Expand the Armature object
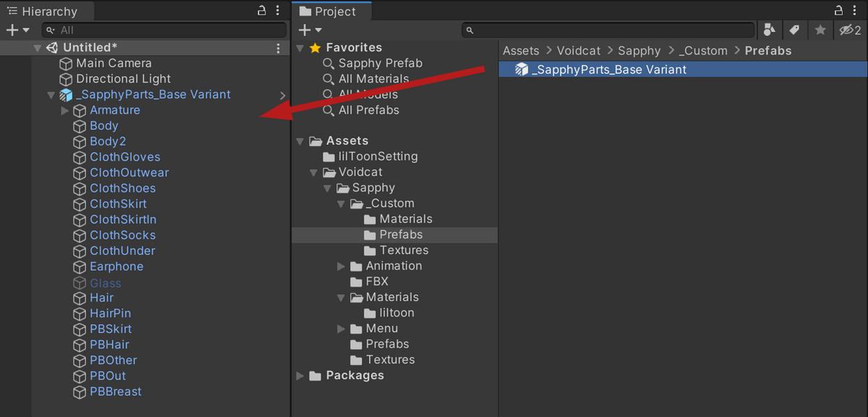Image resolution: width=868 pixels, height=417 pixels. 65,111
